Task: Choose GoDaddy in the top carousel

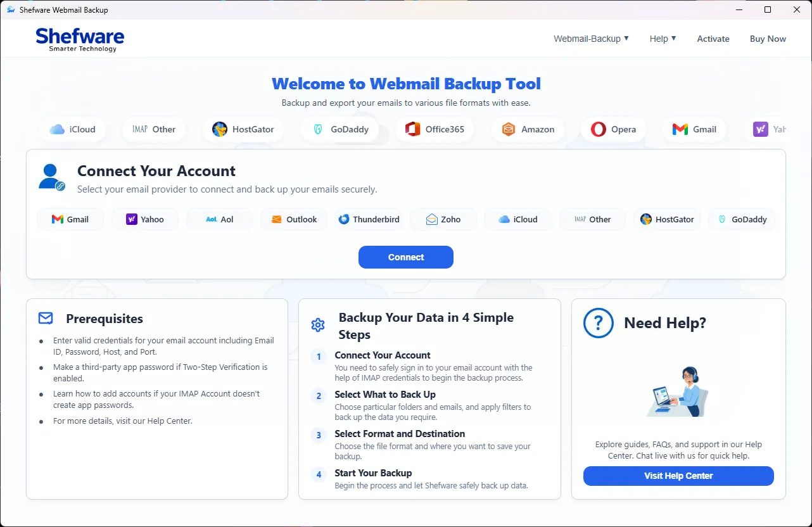Action: coord(339,129)
